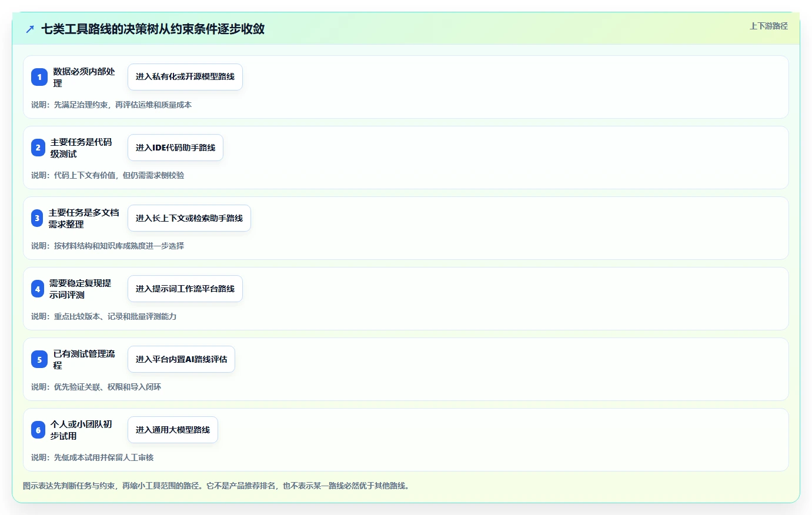
Task: Pick the 进入通用大模型路线 button
Action: click(173, 430)
